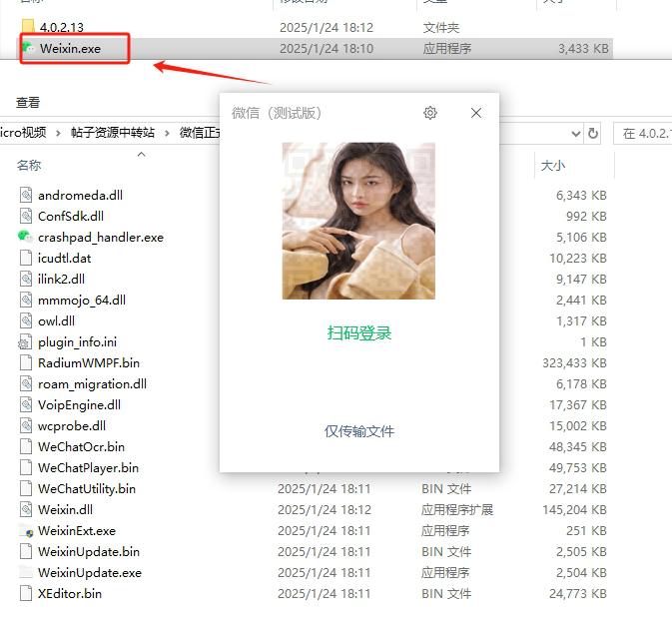Open the 查看 ribbon tab
The height and width of the screenshot is (620, 672).
(x=28, y=103)
